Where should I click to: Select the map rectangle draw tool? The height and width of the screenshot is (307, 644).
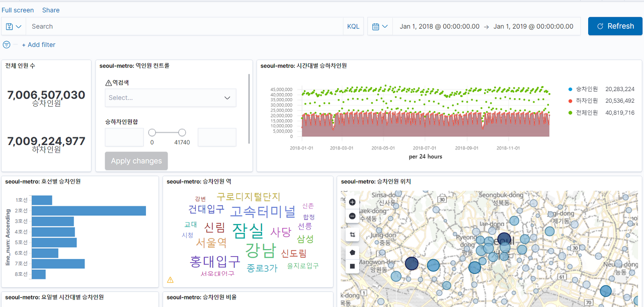click(x=352, y=266)
